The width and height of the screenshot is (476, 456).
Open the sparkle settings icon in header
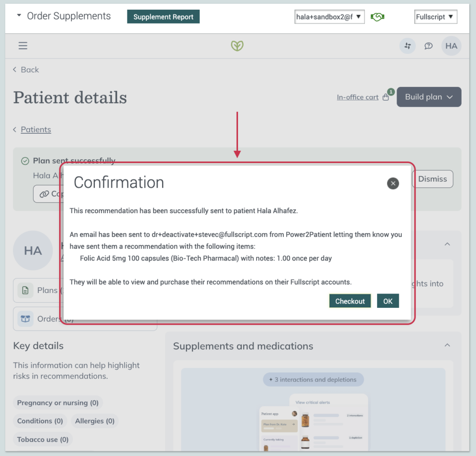coord(407,46)
